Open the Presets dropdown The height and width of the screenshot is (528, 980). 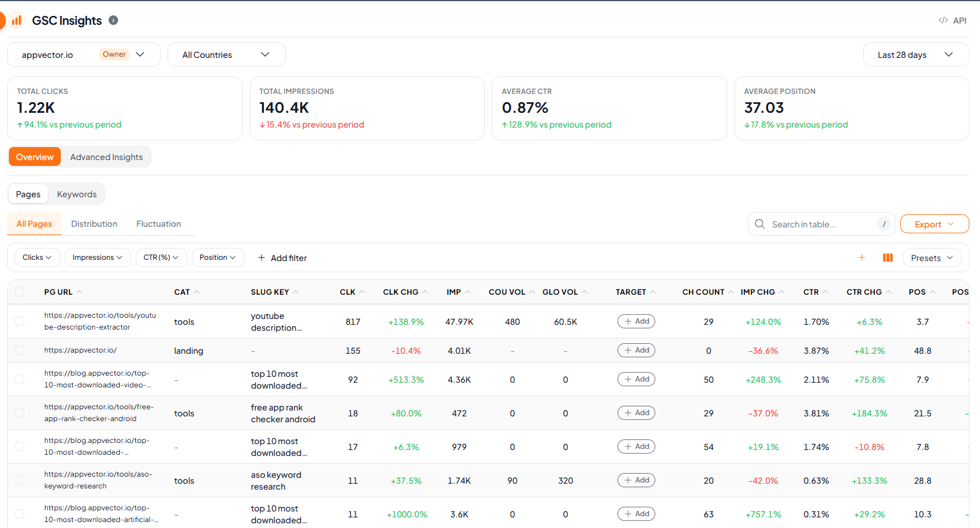click(932, 258)
